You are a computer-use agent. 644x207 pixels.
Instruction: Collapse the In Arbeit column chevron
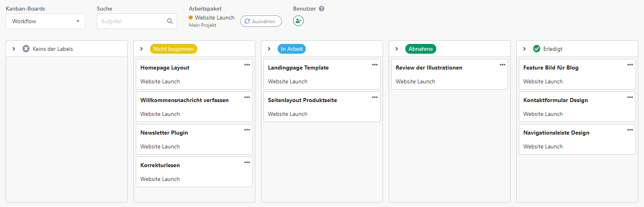269,49
